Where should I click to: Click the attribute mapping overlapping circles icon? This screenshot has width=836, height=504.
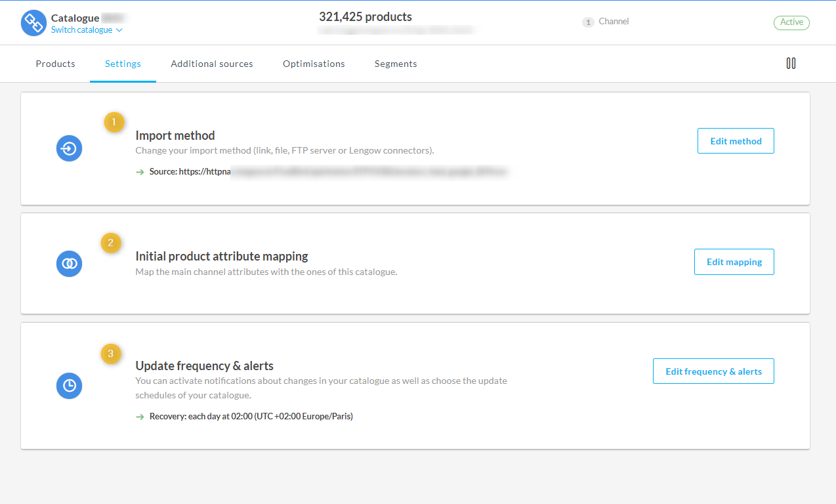pos(69,264)
